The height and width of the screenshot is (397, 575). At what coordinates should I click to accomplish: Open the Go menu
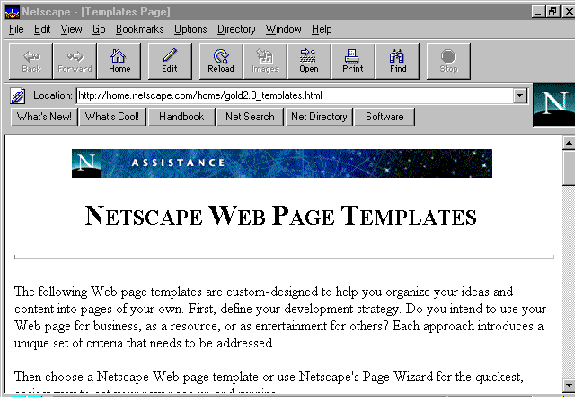[99, 29]
